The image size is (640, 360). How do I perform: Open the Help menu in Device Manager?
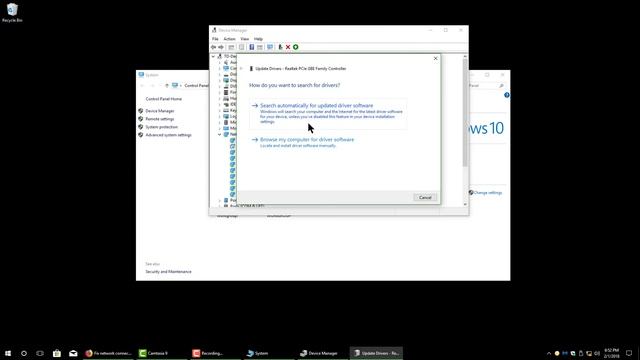pos(258,39)
